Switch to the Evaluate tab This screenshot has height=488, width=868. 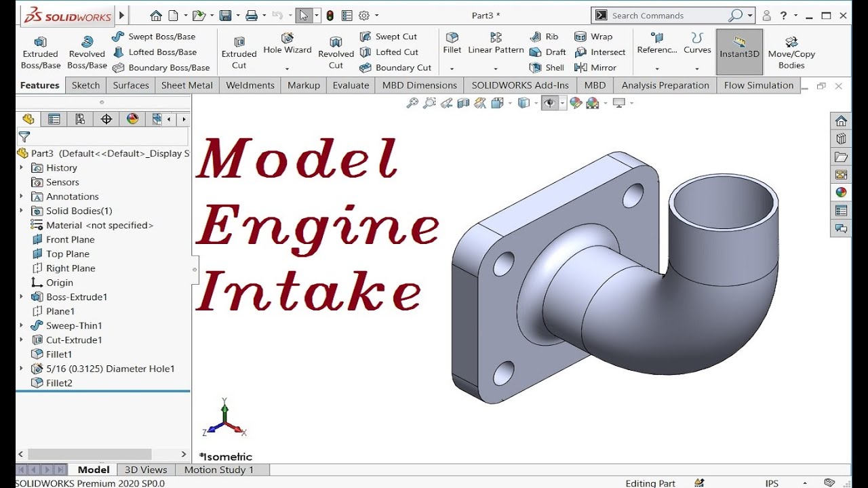point(351,85)
